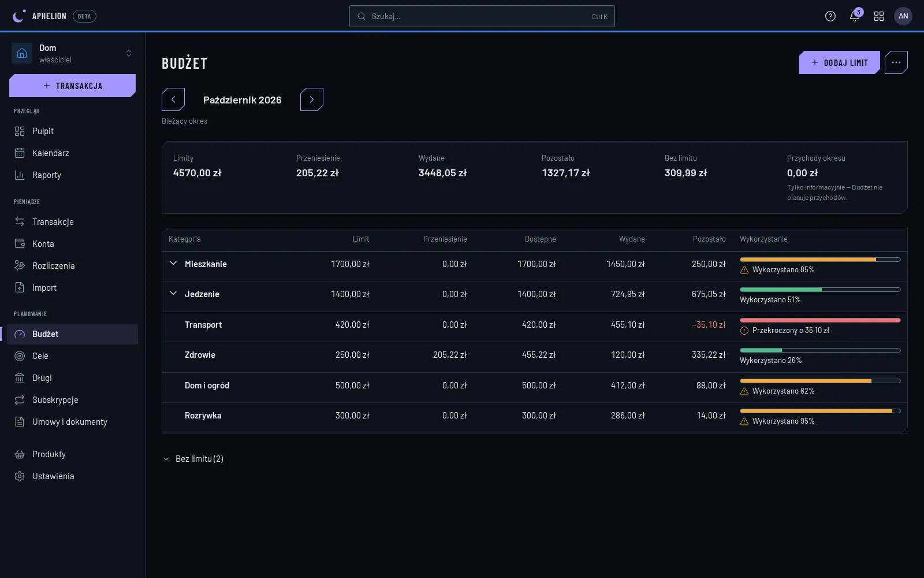Open notifications bell with badge 3
The image size is (924, 578).
855,16
